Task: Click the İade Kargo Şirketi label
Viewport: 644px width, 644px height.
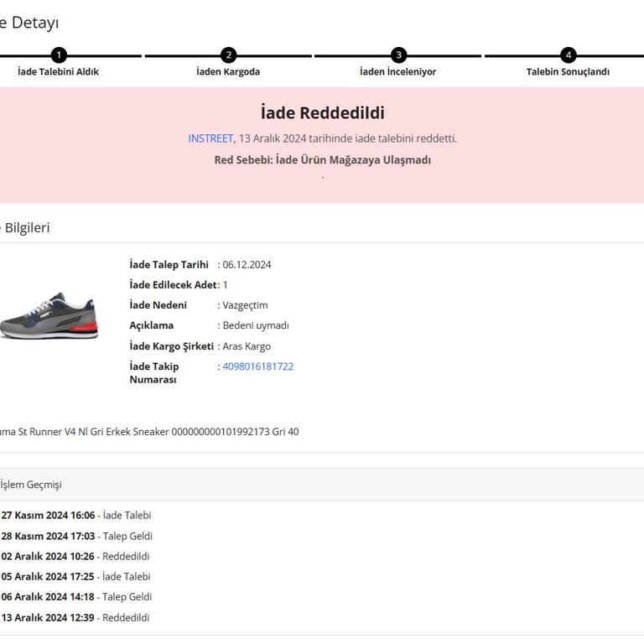Action: [x=171, y=346]
